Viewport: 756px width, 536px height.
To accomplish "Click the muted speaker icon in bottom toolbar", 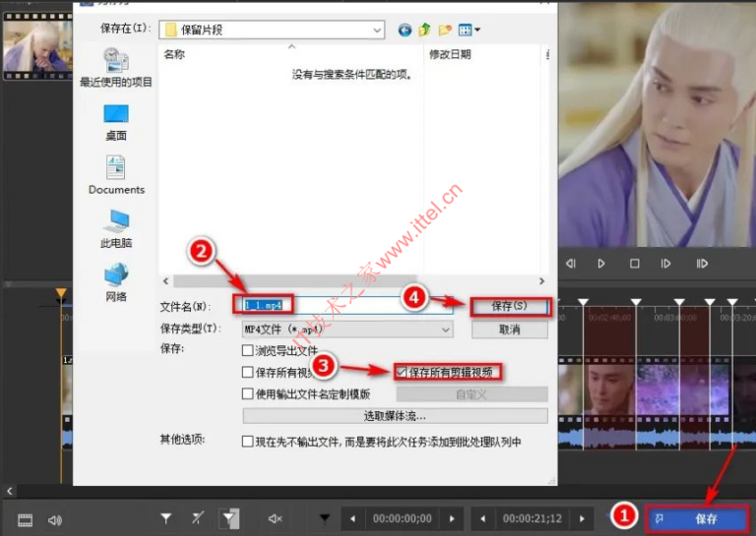I will point(276,518).
